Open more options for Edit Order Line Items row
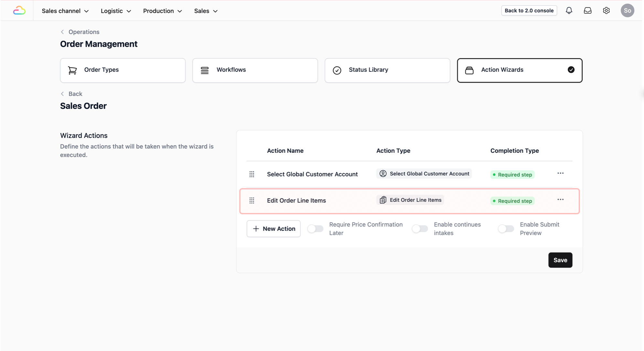644x351 pixels. pyautogui.click(x=560, y=200)
